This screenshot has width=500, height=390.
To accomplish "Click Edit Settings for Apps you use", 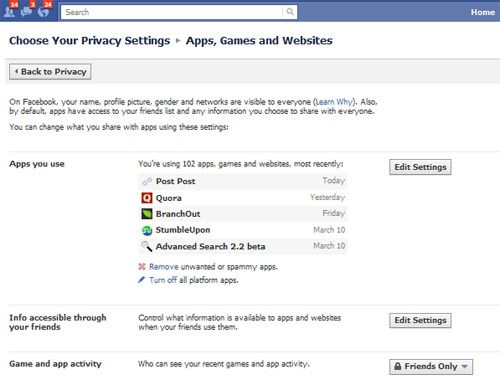I will pyautogui.click(x=420, y=167).
